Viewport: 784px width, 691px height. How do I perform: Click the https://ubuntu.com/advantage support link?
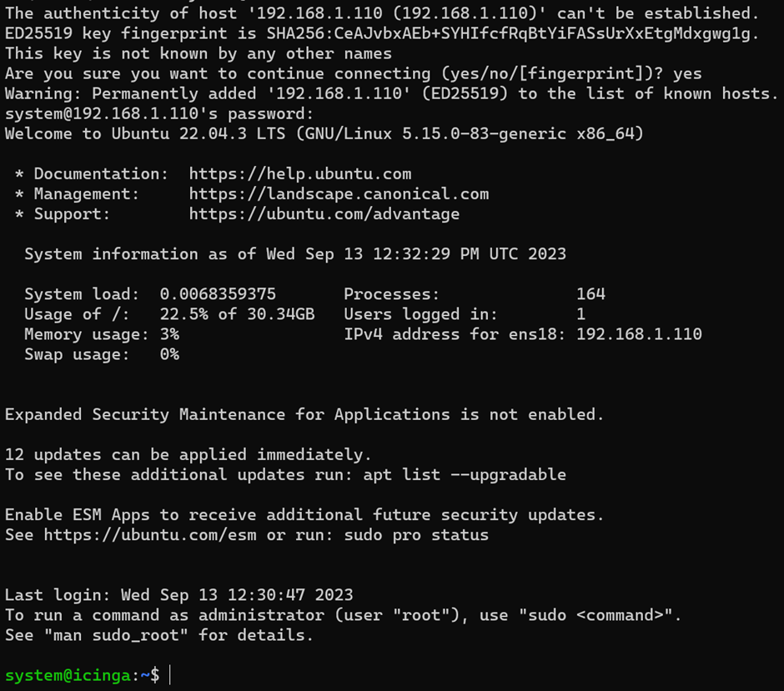point(324,214)
